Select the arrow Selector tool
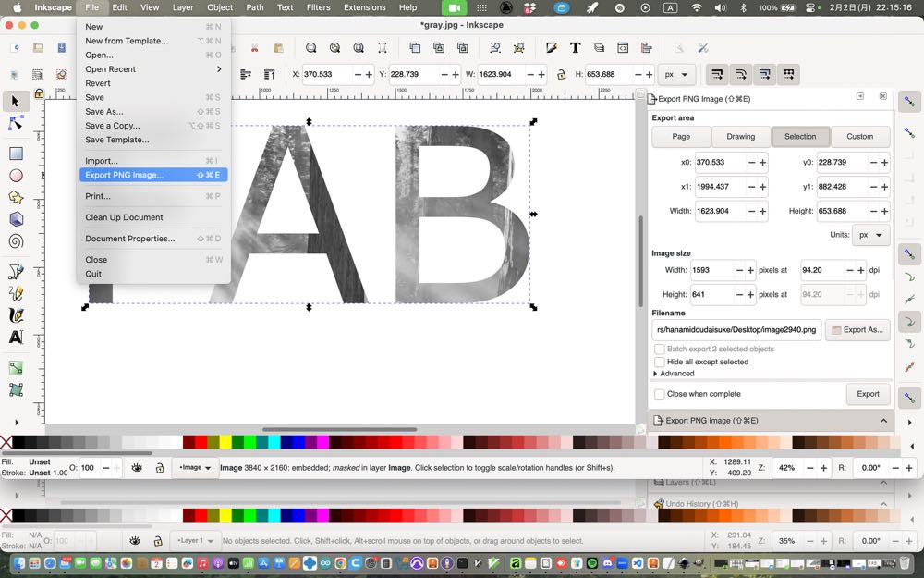Screen dimensions: 924x578 click(16, 101)
